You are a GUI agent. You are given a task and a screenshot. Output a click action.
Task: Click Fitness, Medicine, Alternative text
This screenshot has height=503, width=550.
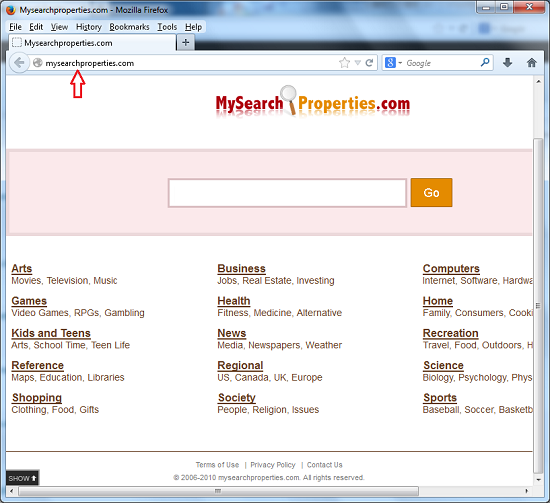280,313
